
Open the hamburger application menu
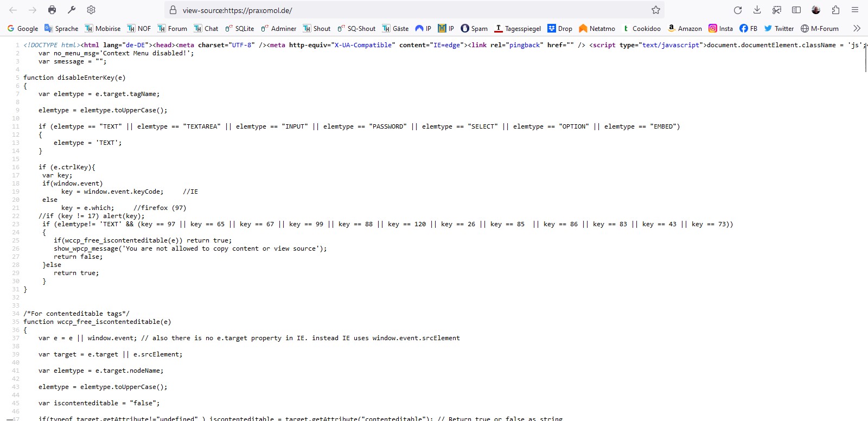coord(855,10)
